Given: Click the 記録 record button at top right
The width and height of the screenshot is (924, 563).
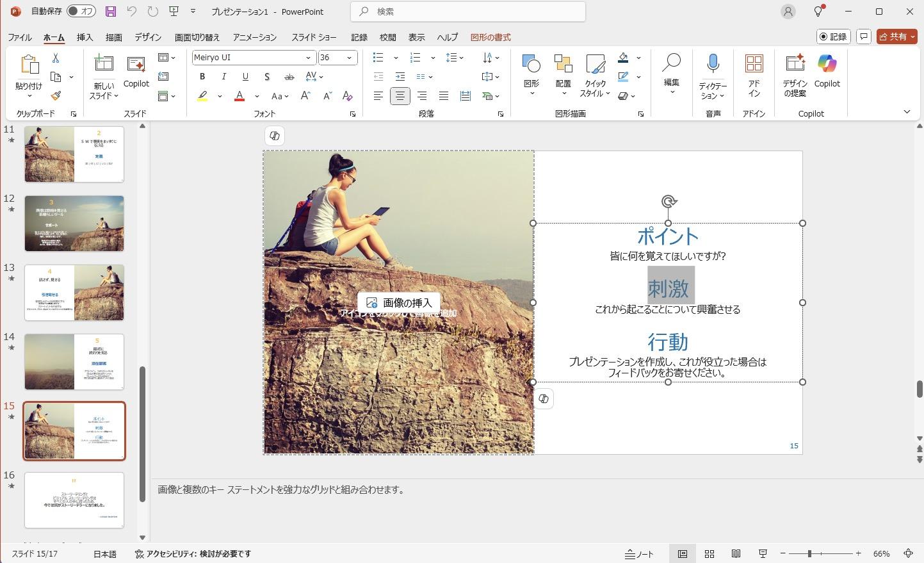Looking at the screenshot, I should pyautogui.click(x=834, y=37).
